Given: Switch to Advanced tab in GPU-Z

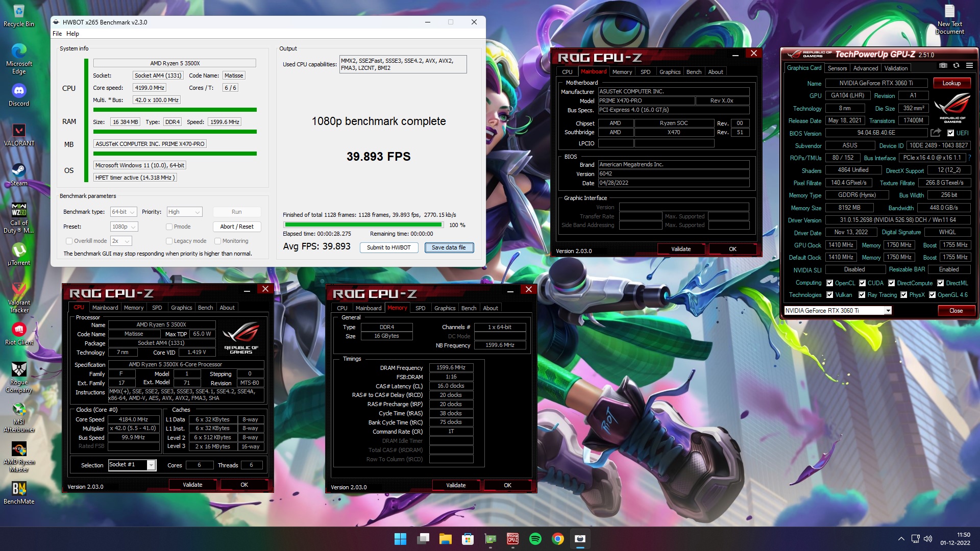Looking at the screenshot, I should click(x=866, y=68).
